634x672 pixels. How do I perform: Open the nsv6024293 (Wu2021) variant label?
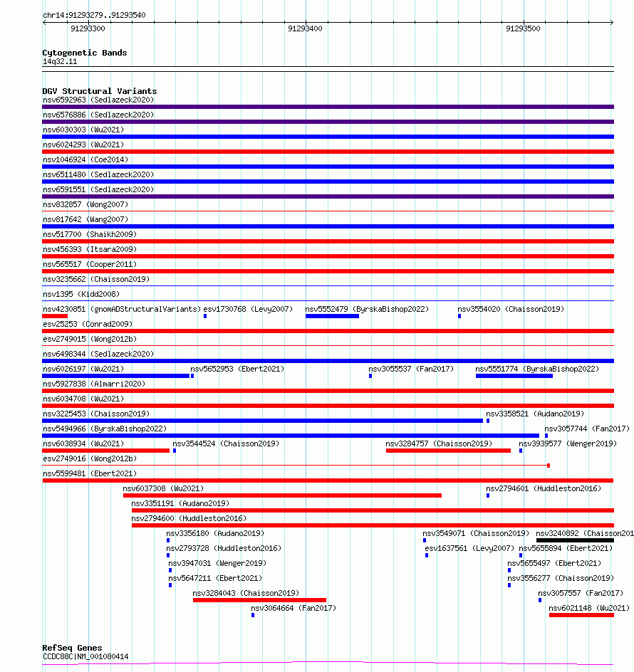point(83,145)
